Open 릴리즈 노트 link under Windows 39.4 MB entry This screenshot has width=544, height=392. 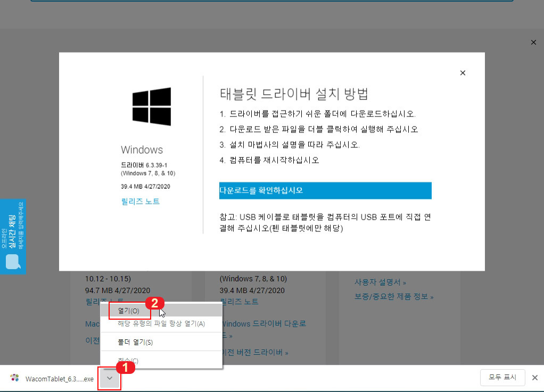pos(239,302)
